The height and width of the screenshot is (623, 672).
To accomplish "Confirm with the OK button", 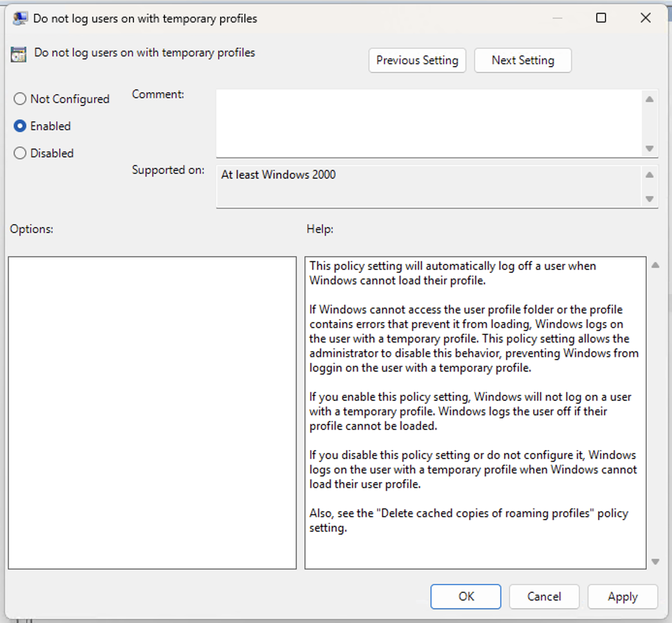I will (466, 596).
